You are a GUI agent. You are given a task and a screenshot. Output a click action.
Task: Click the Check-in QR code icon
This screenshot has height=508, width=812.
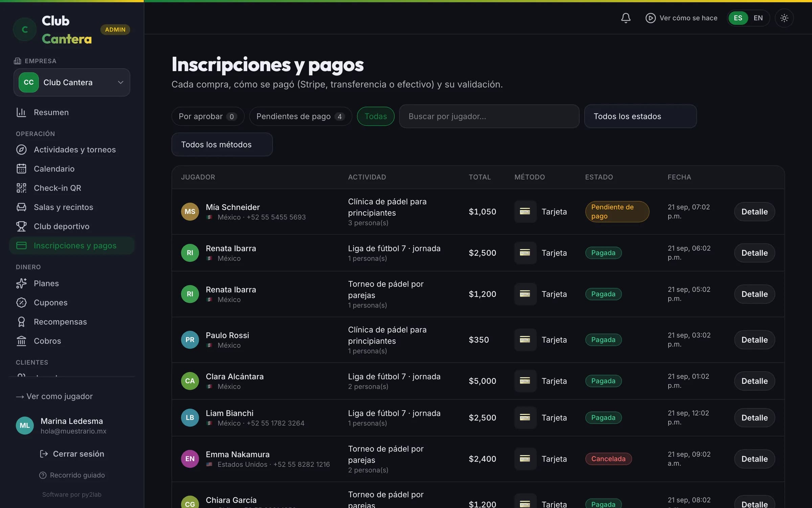pos(21,188)
